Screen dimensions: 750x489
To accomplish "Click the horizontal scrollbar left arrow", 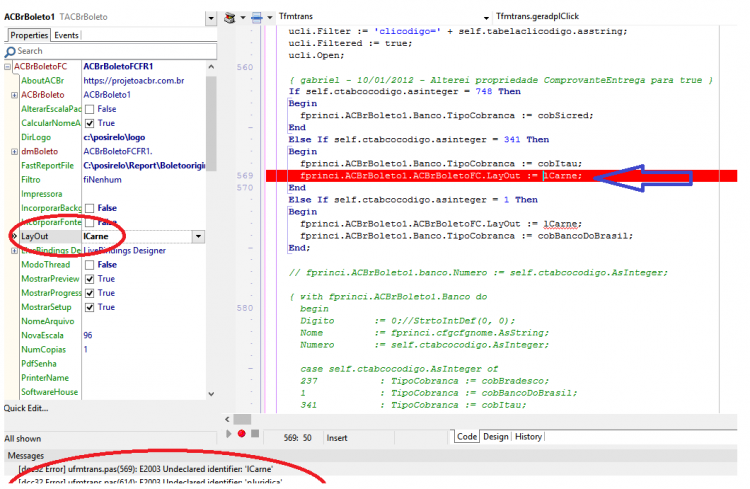I will pyautogui.click(x=227, y=419).
